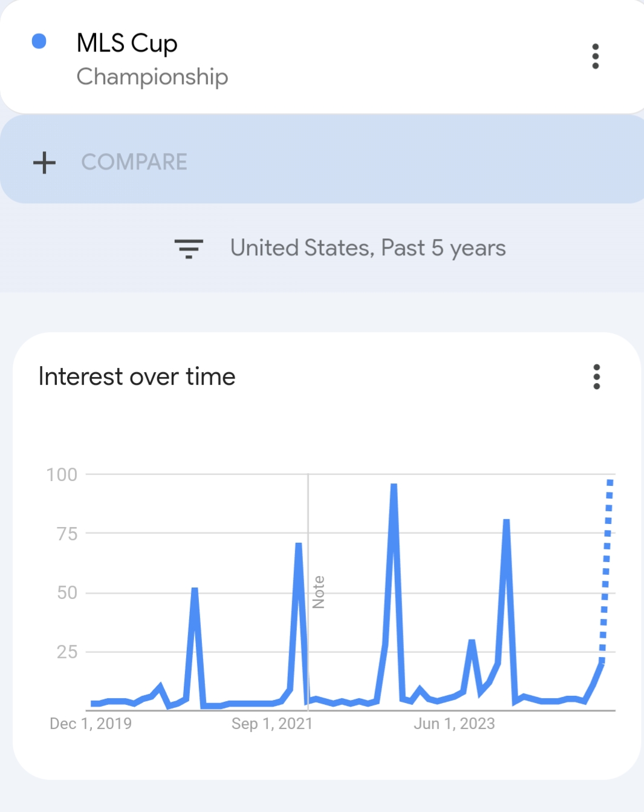
Task: Open Interest over time card options menu
Action: pyautogui.click(x=596, y=377)
